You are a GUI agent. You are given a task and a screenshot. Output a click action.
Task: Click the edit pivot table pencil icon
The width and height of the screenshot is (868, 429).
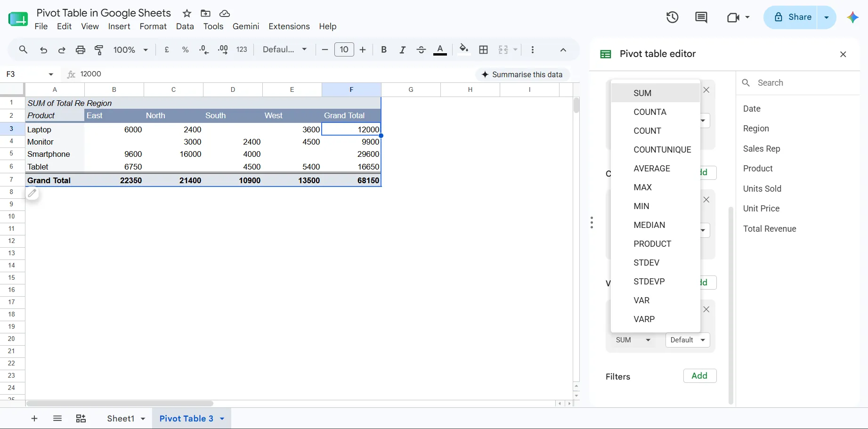(32, 193)
